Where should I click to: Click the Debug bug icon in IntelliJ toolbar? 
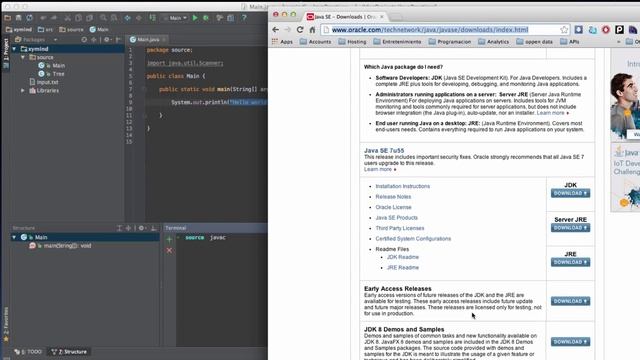pyautogui.click(x=206, y=18)
